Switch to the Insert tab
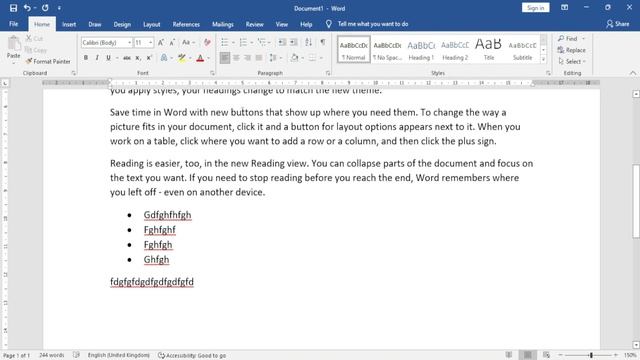The height and width of the screenshot is (360, 640). pos(69,24)
